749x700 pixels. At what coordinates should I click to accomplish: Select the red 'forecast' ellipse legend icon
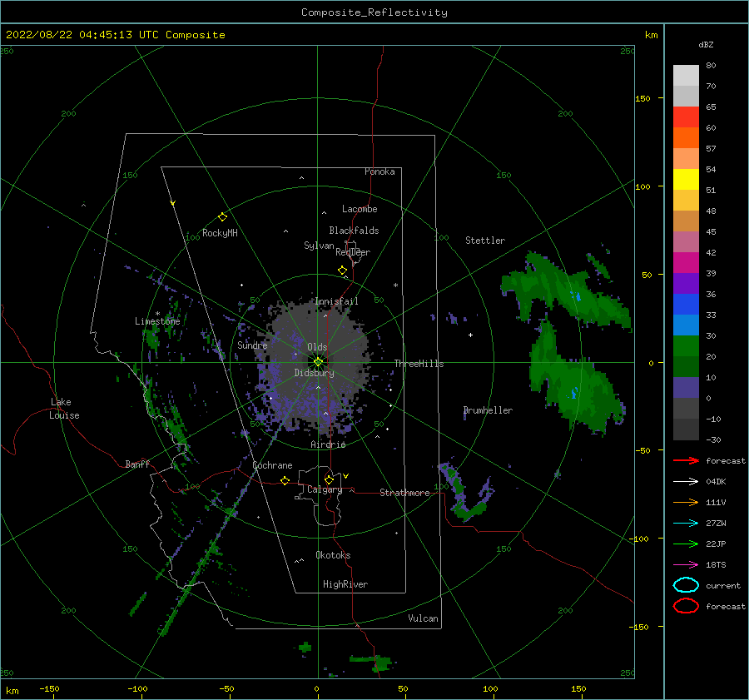[x=686, y=606]
